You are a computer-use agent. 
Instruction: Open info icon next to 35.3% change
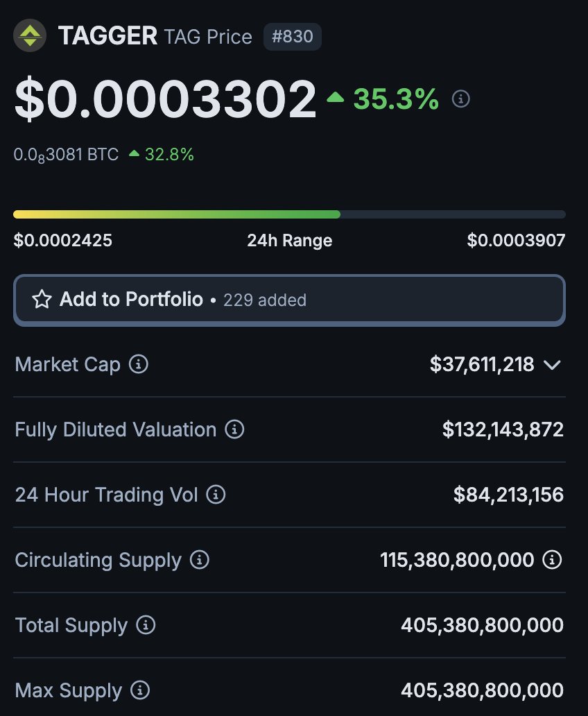(x=460, y=99)
